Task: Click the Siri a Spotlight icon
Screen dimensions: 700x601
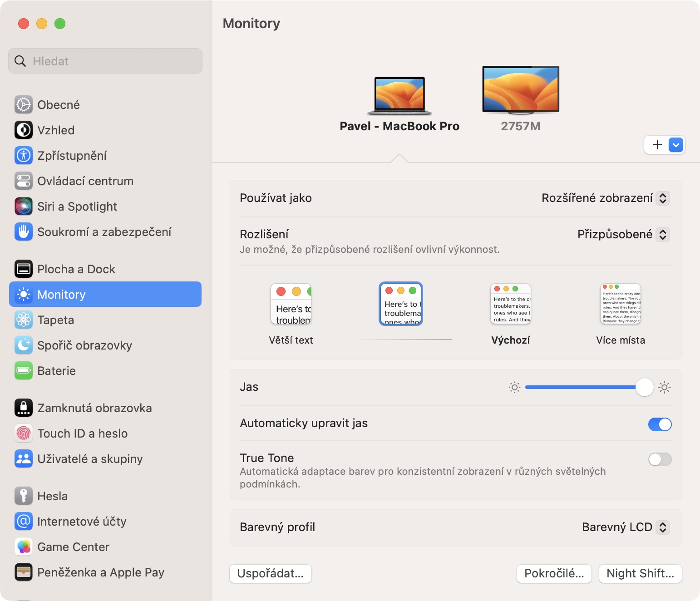Action: click(24, 207)
